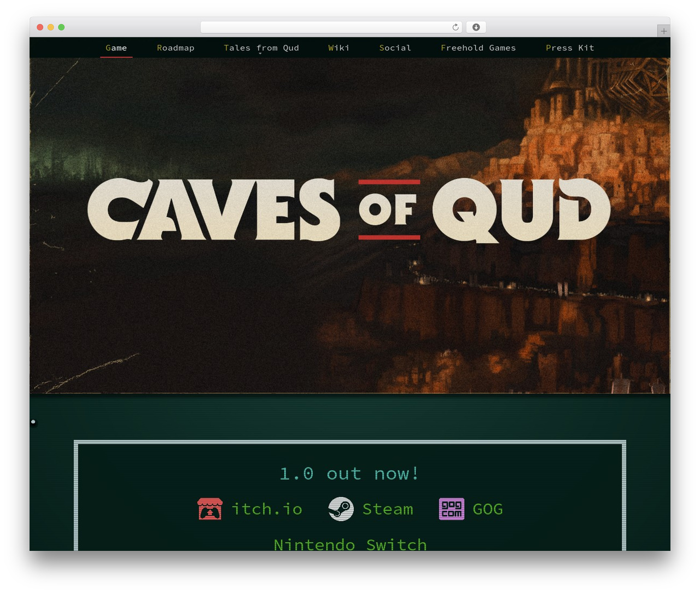Viewport: 700px width, 593px height.
Task: Open the Wiki menu item
Action: pyautogui.click(x=339, y=48)
